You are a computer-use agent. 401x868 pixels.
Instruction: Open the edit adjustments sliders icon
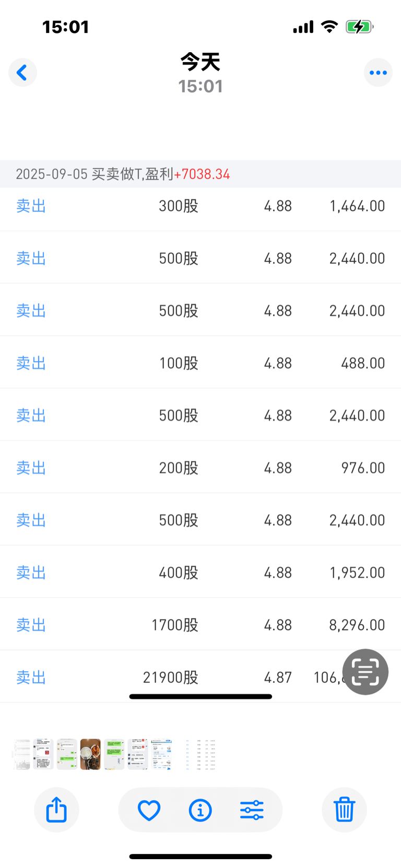tap(252, 810)
